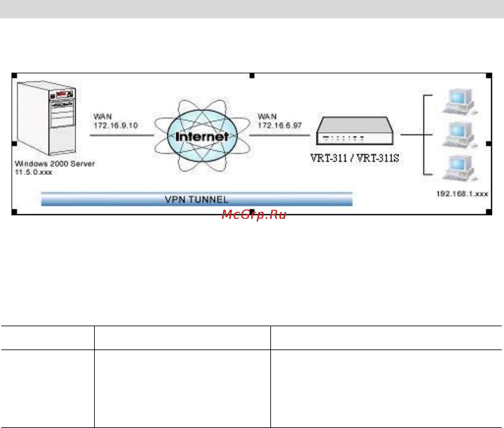
Task: Click the "VRT-311 / VRT-311S" label
Action: 355,158
